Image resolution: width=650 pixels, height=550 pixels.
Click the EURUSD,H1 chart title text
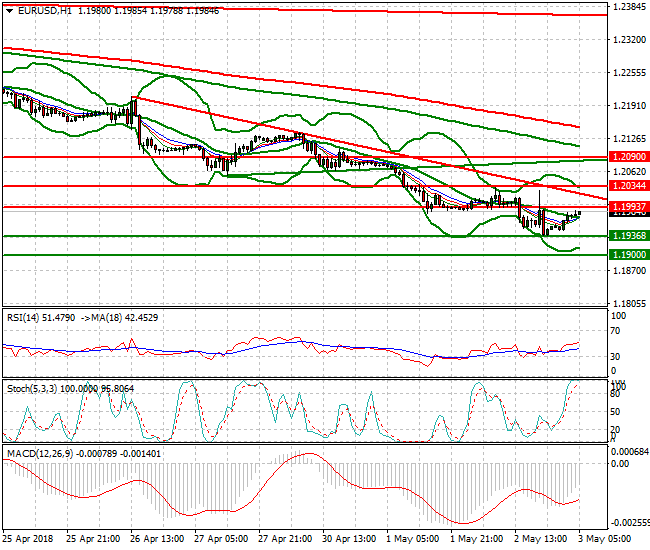[45, 11]
